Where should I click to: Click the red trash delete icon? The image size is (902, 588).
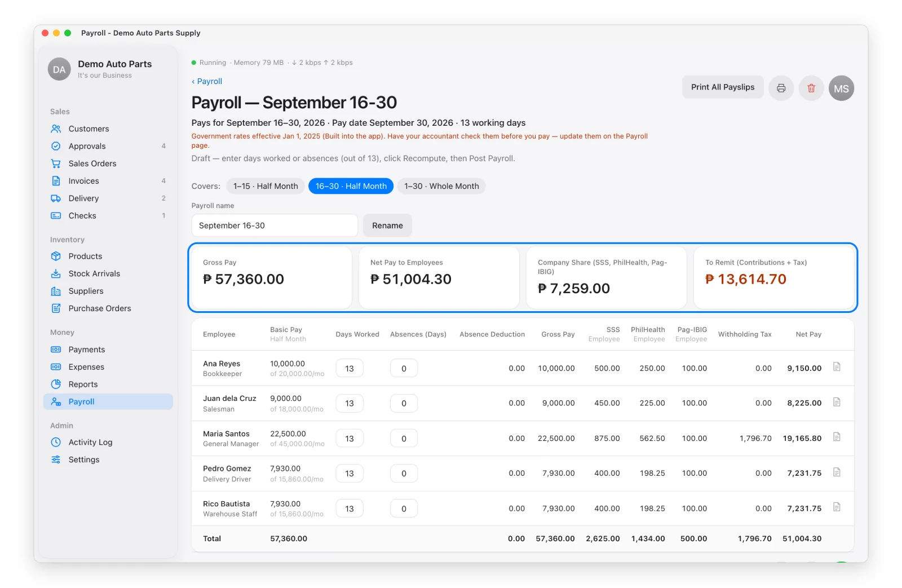coord(811,88)
